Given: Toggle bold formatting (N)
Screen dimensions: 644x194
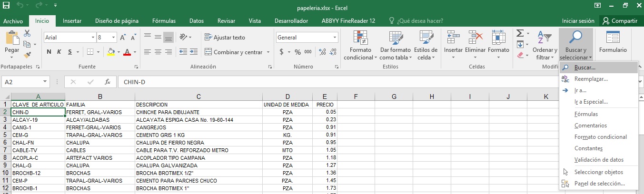Looking at the screenshot, I should point(49,52).
